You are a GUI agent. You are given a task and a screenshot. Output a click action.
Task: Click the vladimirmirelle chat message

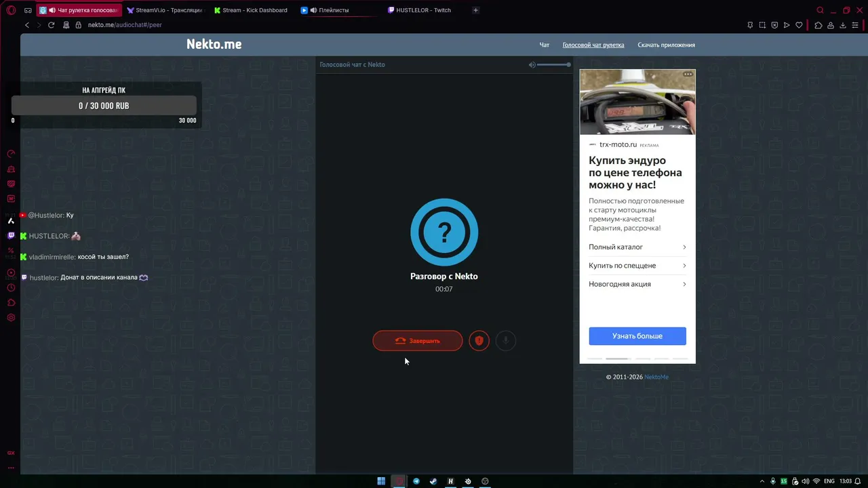click(75, 257)
